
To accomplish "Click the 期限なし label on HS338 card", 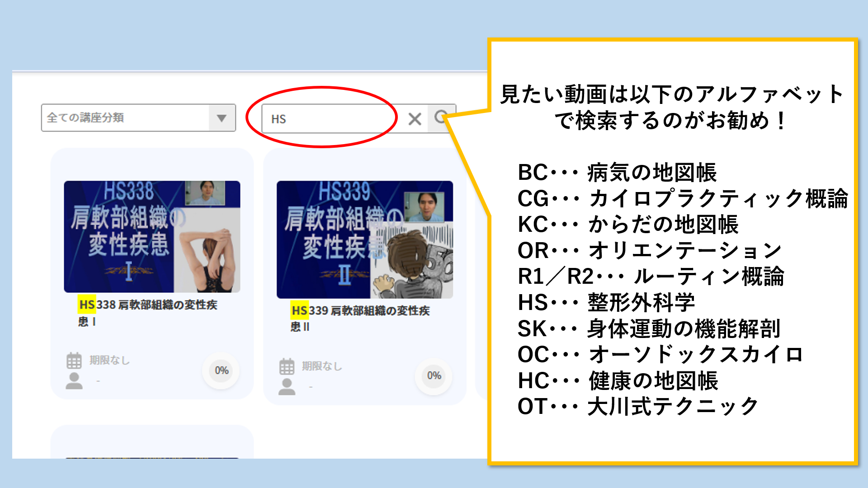I will point(109,360).
